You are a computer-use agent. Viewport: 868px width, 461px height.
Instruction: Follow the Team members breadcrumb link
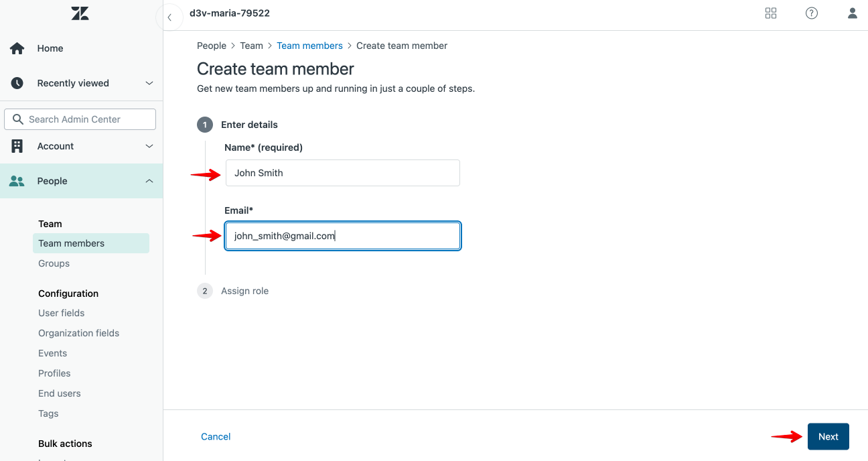(x=309, y=46)
